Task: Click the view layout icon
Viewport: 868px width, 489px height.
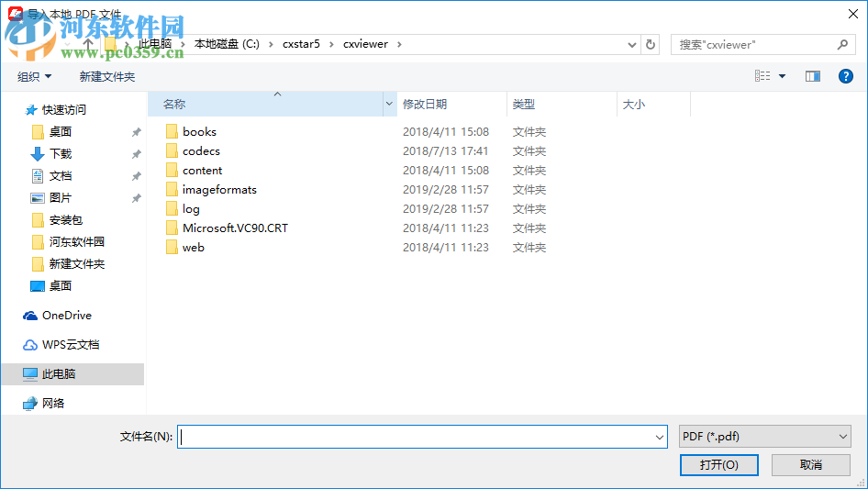Action: tap(762, 76)
